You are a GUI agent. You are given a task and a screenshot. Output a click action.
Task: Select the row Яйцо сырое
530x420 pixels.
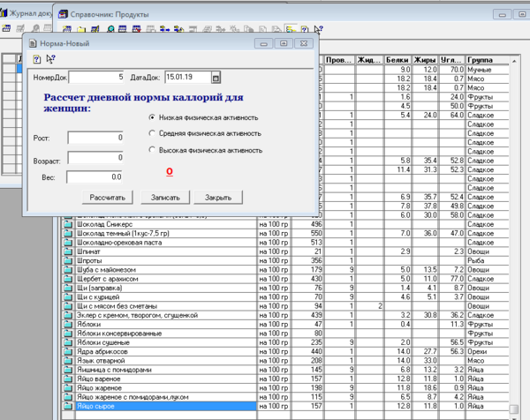[285, 406]
